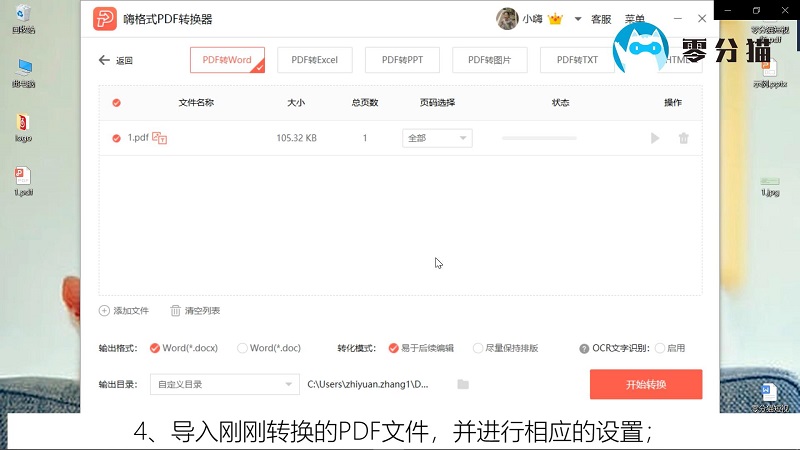Image resolution: width=800 pixels, height=450 pixels.
Task: Click the 105.32 KB size value
Action: 296,138
